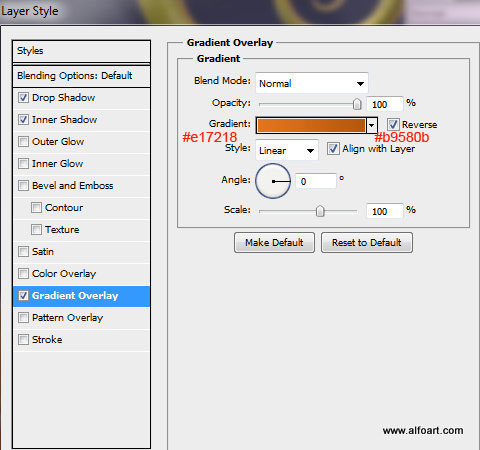Uncheck the Inner Shadow checkbox

pyautogui.click(x=23, y=120)
